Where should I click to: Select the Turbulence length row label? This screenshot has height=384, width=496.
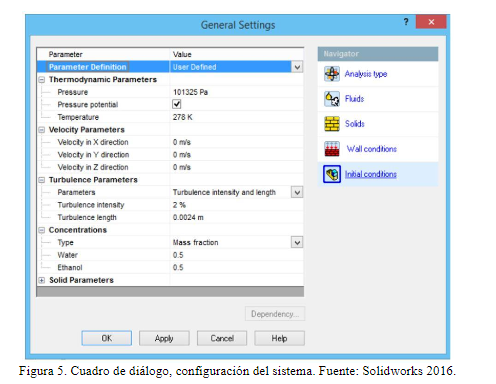[x=87, y=217]
